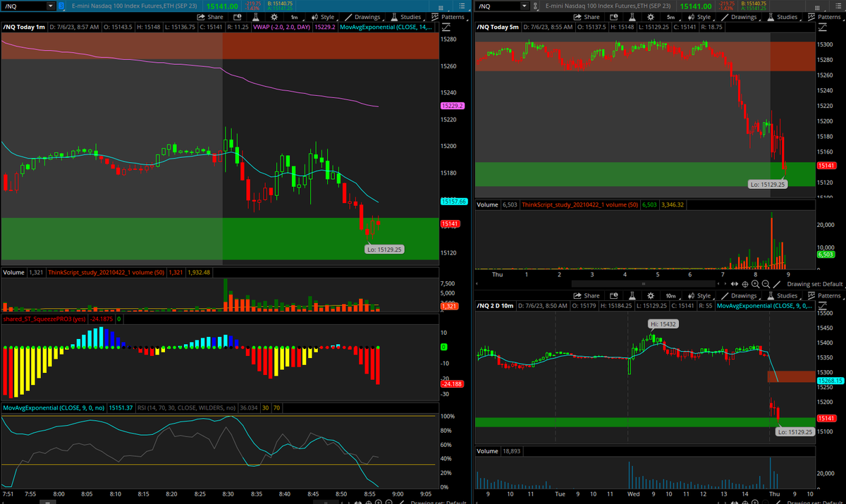Image resolution: width=846 pixels, height=504 pixels.
Task: Click the 15157.66 EMA price bubble
Action: [x=454, y=202]
